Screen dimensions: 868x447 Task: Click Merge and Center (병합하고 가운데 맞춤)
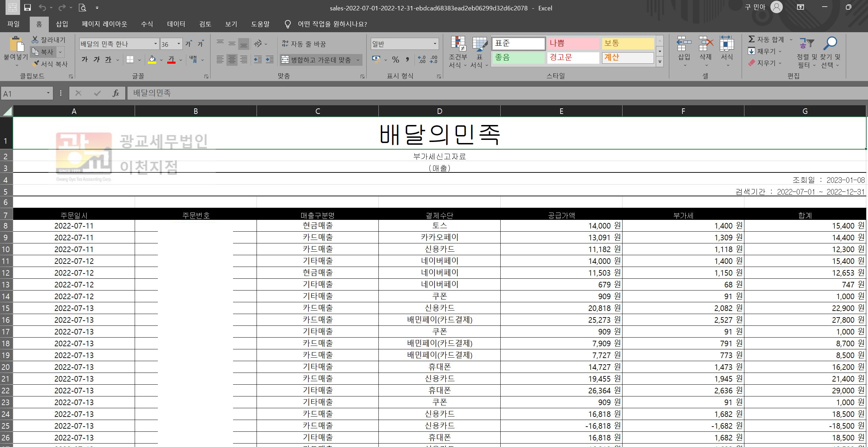coord(316,60)
